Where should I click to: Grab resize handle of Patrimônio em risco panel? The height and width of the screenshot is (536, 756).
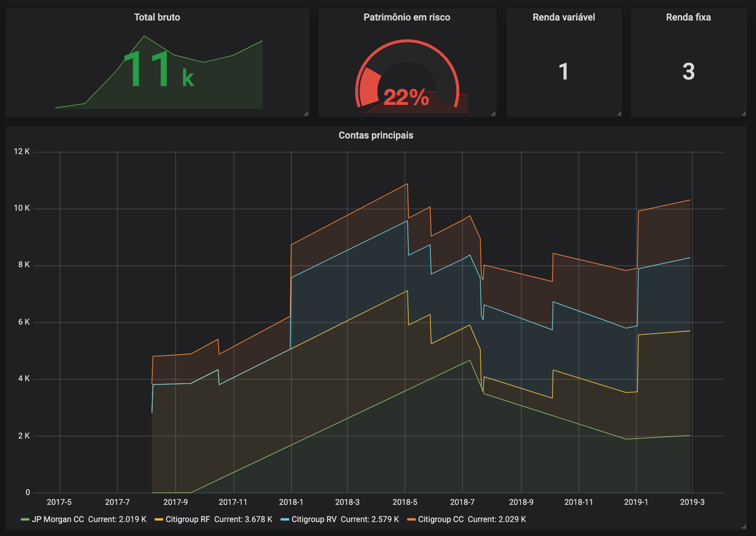(x=493, y=114)
